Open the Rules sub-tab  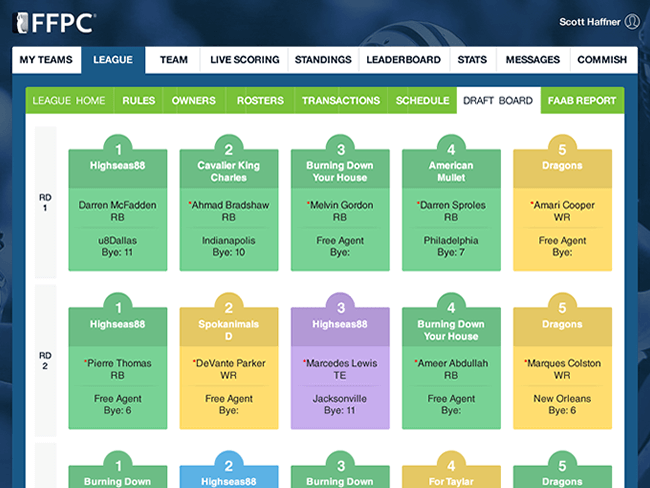[138, 100]
